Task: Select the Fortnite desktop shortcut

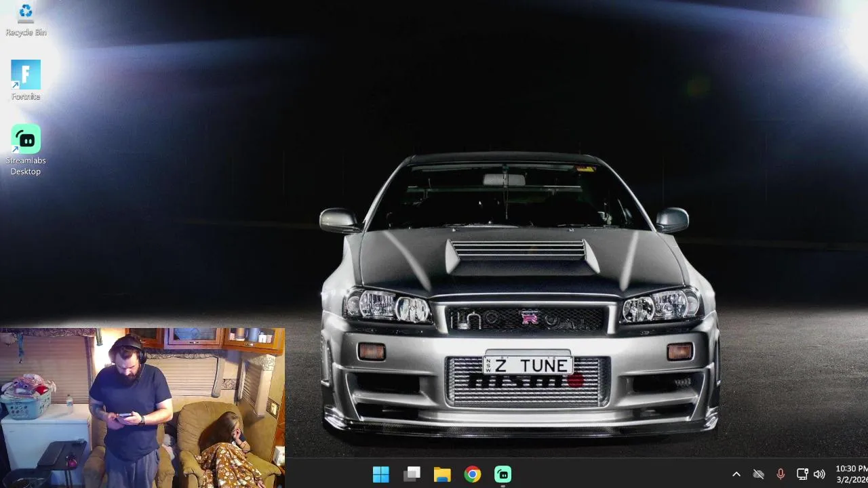Action: coord(26,80)
